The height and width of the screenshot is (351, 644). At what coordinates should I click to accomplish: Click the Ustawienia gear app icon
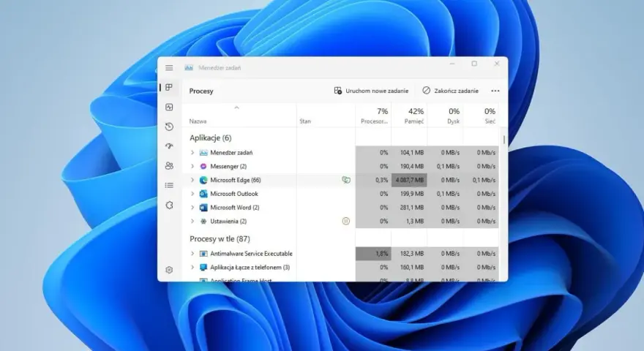203,222
